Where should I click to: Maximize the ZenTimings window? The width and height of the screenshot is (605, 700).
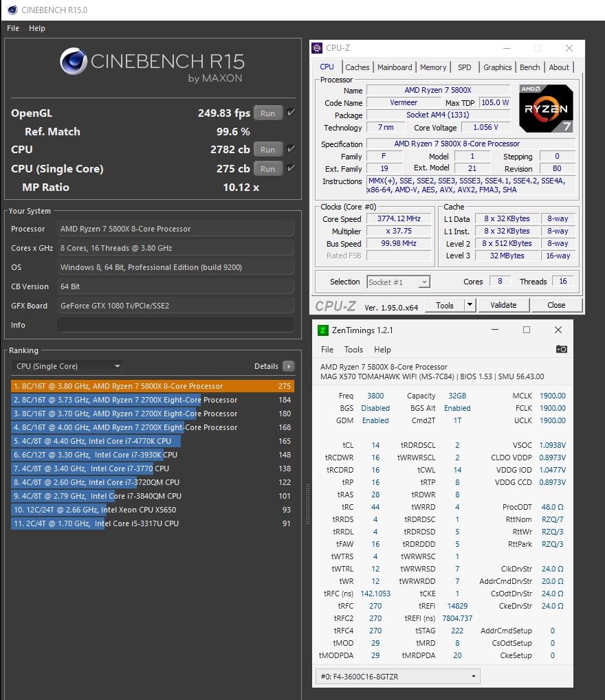(527, 330)
